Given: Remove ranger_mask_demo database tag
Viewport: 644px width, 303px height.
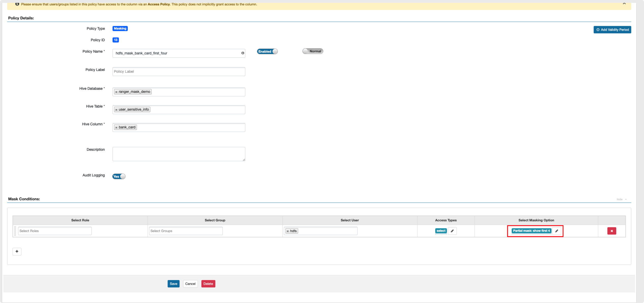Looking at the screenshot, I should (116, 92).
